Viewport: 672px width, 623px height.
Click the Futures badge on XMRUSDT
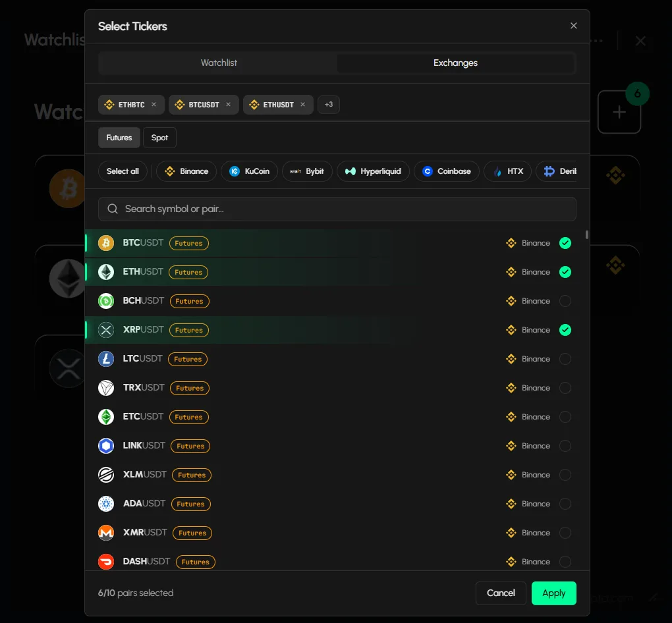(x=192, y=533)
